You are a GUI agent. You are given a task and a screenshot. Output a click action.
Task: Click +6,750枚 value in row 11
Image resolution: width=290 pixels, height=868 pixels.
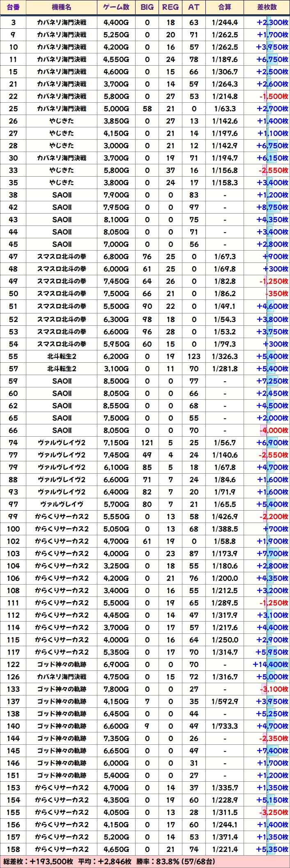pos(272,59)
